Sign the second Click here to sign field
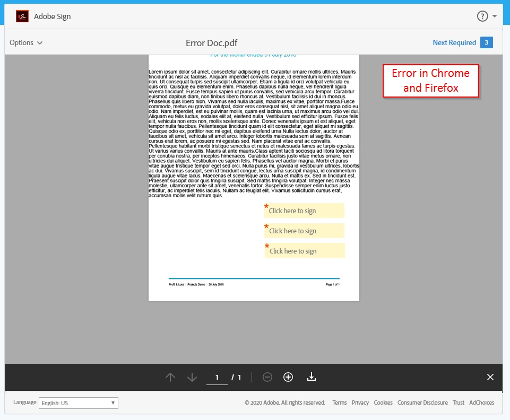The height and width of the screenshot is (420, 510). tap(305, 231)
